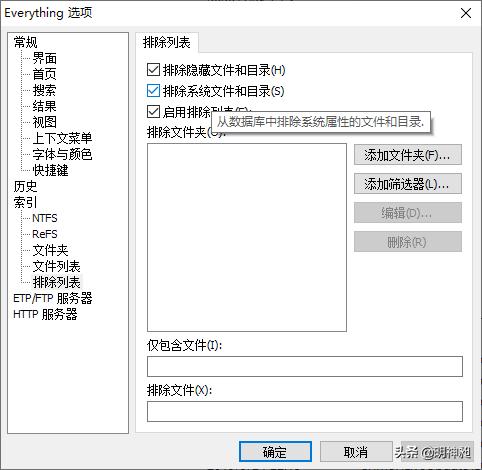Select 文件夹 under 索引
482x470 pixels.
[51, 250]
